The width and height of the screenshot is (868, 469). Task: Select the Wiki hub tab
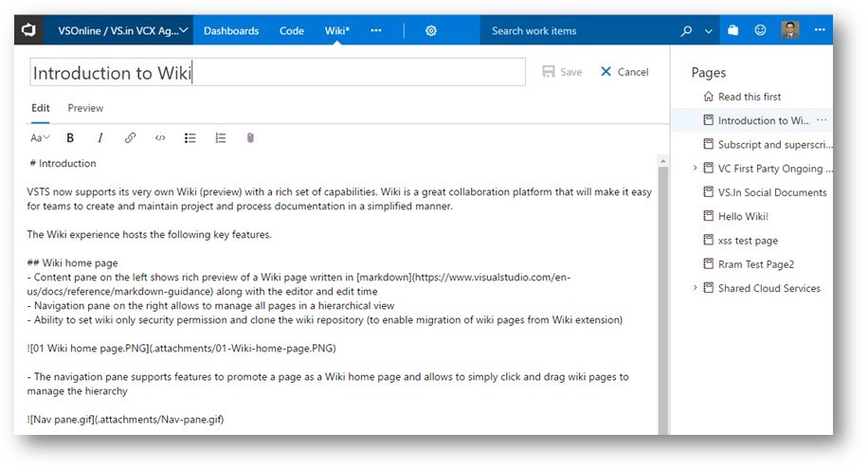click(x=336, y=31)
